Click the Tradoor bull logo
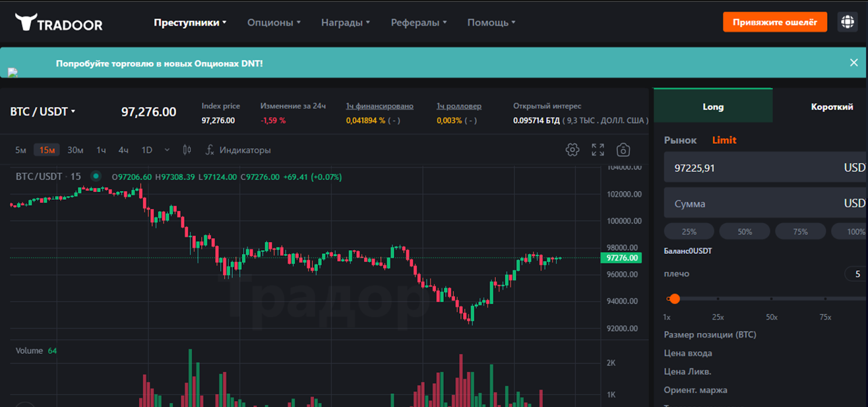Image resolution: width=868 pixels, height=407 pixels. [x=59, y=22]
